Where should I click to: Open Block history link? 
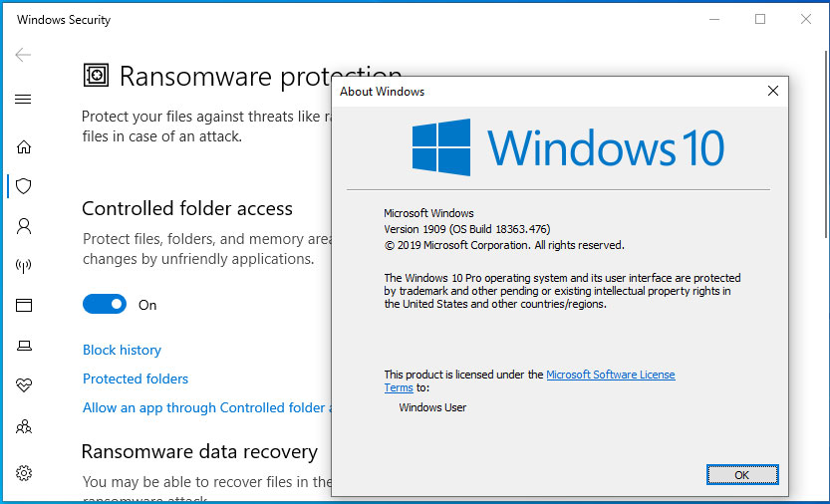tap(122, 350)
